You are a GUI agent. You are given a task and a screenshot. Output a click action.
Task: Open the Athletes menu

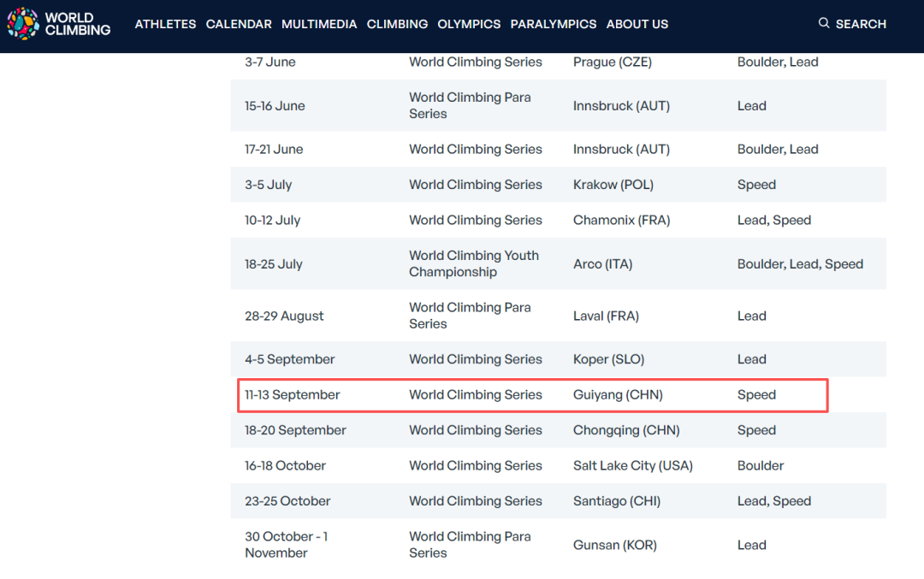pyautogui.click(x=165, y=24)
